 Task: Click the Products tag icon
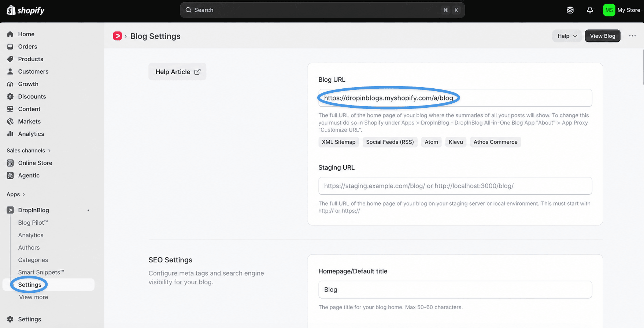10,59
